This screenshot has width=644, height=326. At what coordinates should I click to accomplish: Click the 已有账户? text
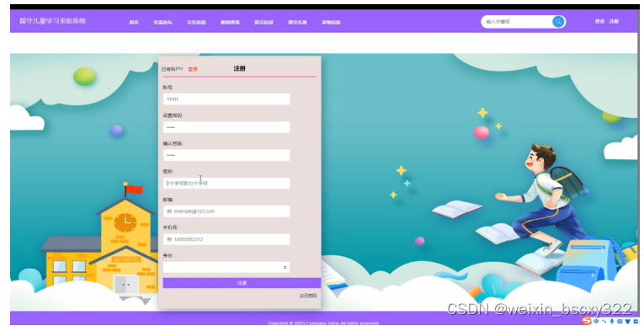tap(172, 69)
